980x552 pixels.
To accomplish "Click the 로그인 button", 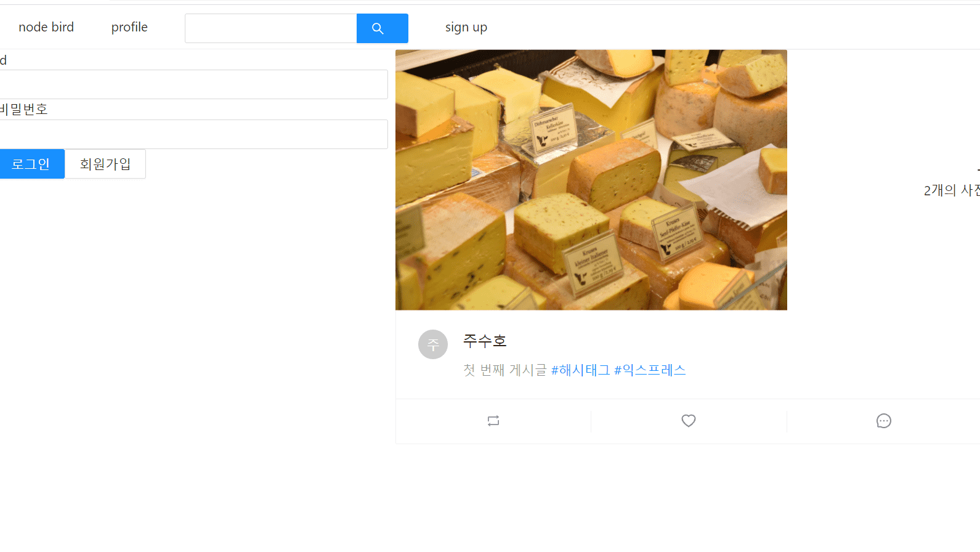I will [31, 164].
